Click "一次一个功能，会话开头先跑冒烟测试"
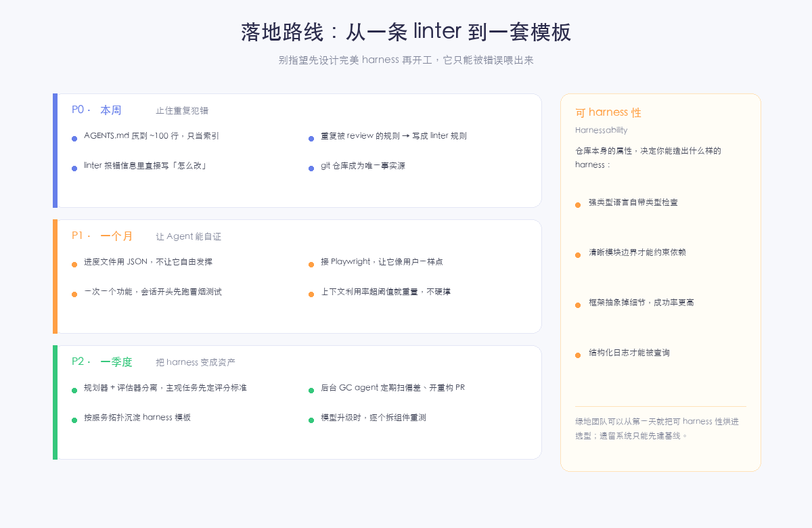The width and height of the screenshot is (812, 528). coord(153,292)
